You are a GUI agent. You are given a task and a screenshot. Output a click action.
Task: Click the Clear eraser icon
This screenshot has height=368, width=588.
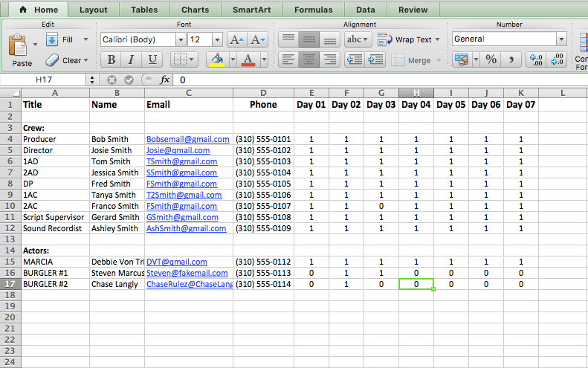click(52, 60)
